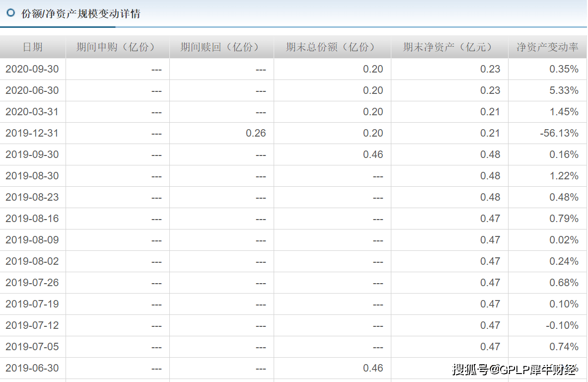Click the 5.33% change rate
588x382 pixels.
point(564,90)
